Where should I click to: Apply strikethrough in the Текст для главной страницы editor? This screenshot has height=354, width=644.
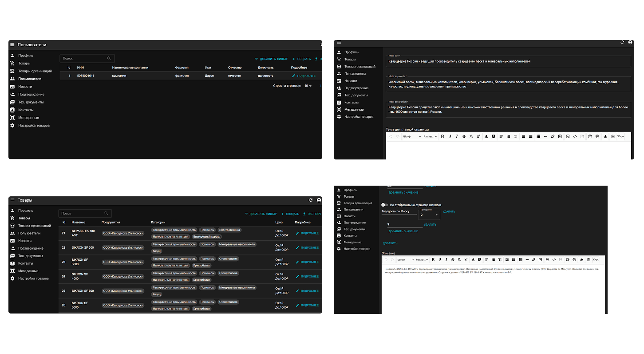point(464,136)
